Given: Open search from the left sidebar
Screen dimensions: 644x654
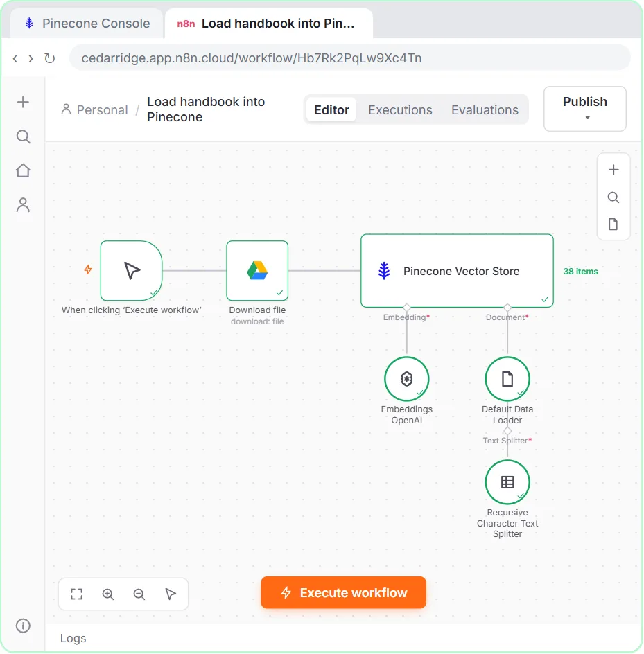Looking at the screenshot, I should 23,136.
